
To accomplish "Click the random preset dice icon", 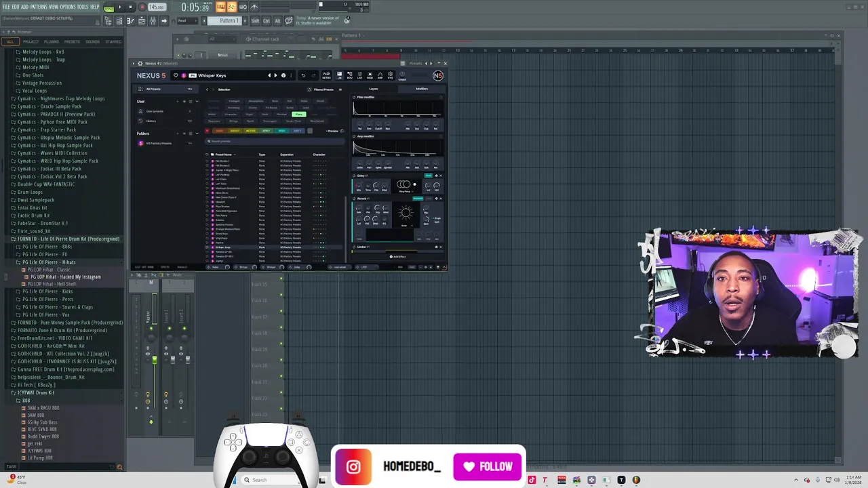I will 283,75.
